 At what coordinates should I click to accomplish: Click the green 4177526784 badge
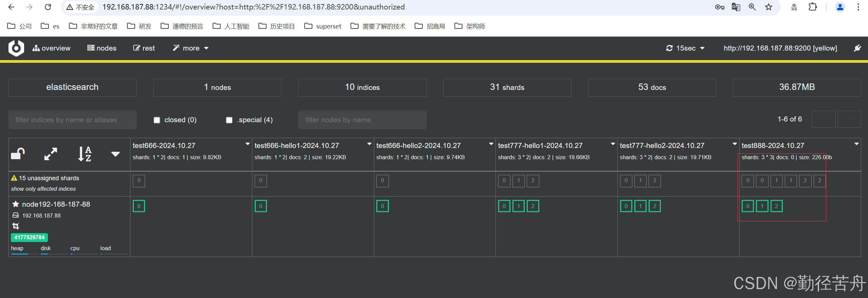pyautogui.click(x=30, y=237)
